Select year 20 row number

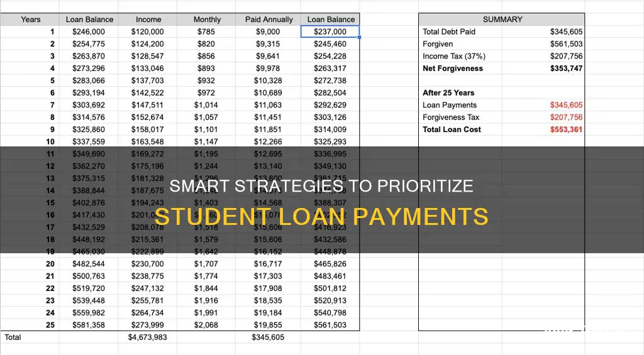coord(50,264)
